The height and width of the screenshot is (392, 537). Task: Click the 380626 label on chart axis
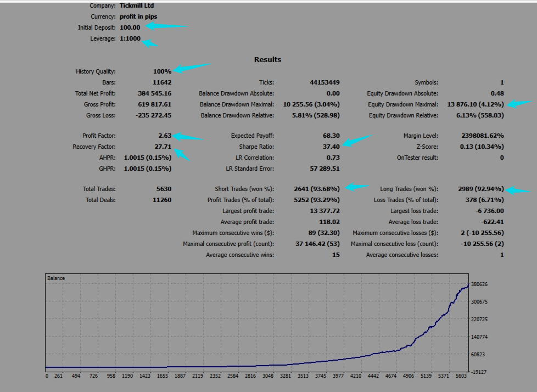click(479, 284)
